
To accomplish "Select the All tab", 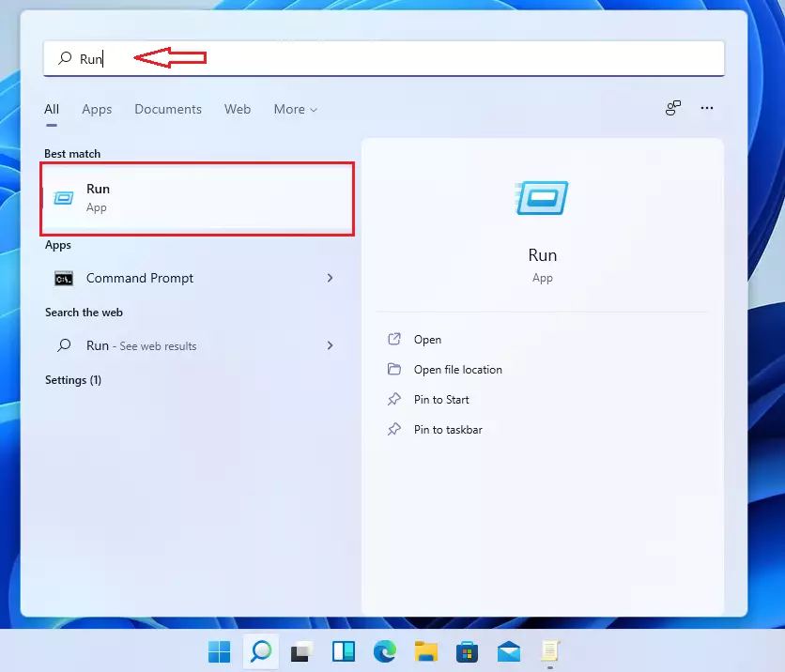I will (52, 109).
